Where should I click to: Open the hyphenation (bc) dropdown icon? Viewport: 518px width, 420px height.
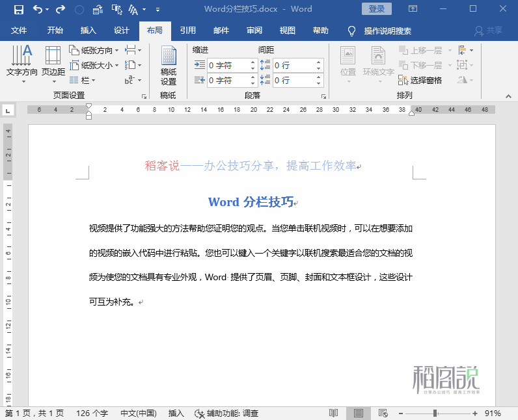133,80
